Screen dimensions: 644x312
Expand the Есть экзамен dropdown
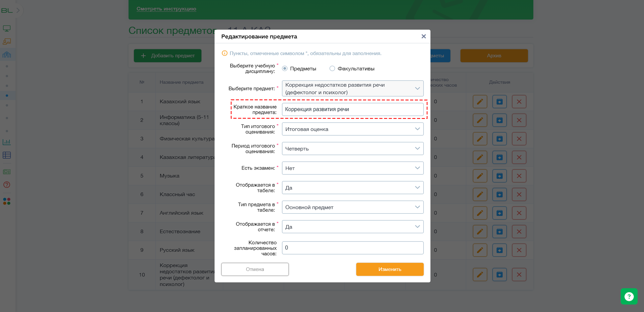pos(353,168)
